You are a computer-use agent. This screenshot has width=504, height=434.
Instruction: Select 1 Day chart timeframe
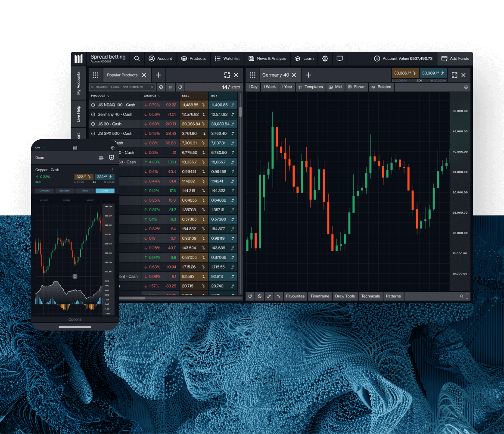click(x=253, y=87)
